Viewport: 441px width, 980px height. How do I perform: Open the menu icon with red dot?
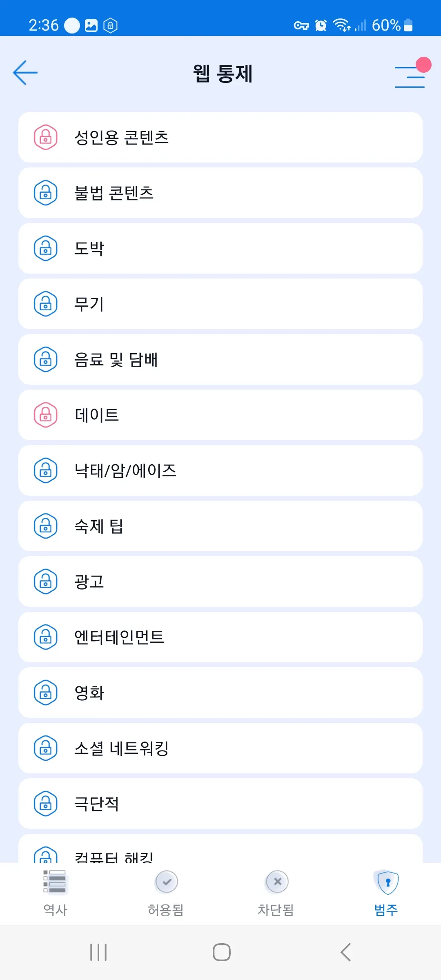(x=410, y=76)
